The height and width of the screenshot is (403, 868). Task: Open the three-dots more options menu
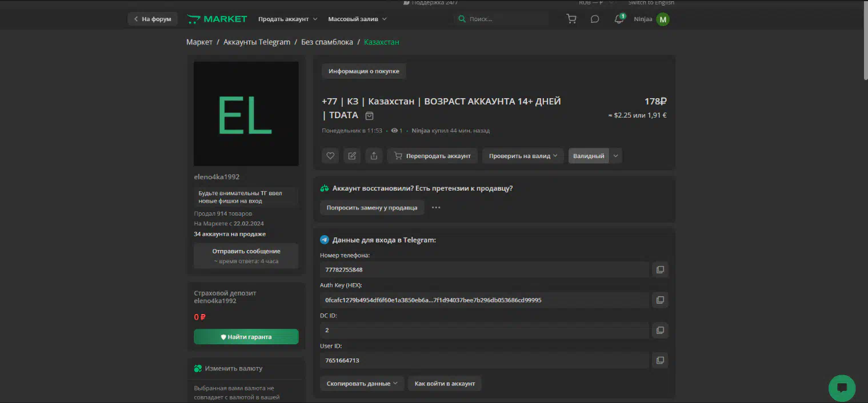coord(436,208)
